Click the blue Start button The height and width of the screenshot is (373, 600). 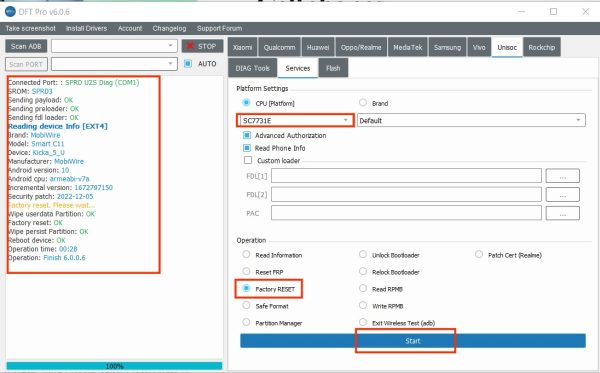tap(412, 340)
